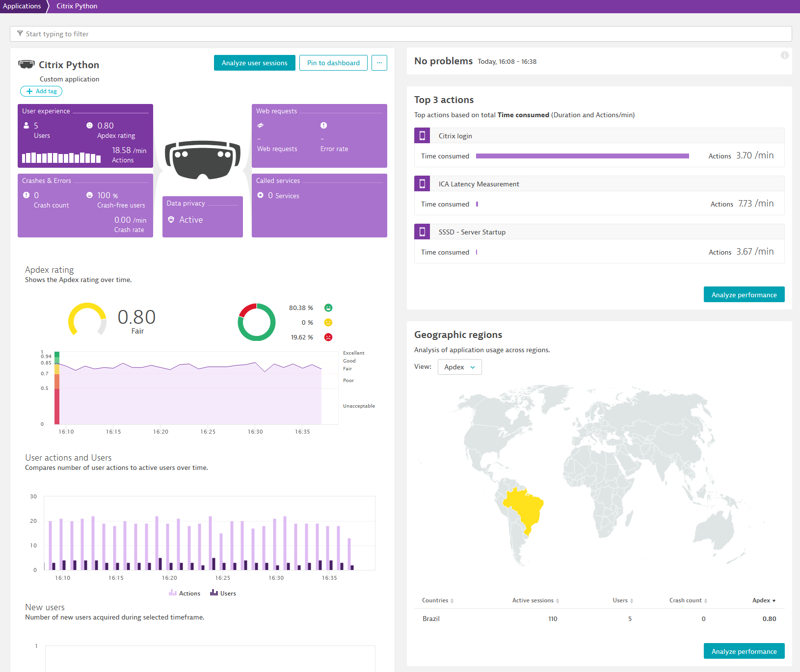This screenshot has height=672, width=800.
Task: Open the more options ellipsis menu
Action: [x=379, y=63]
